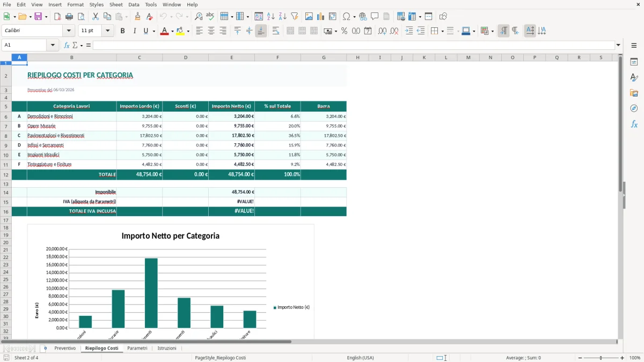The height and width of the screenshot is (362, 644).
Task: Click Add Decimal Place icon
Action: click(x=382, y=31)
